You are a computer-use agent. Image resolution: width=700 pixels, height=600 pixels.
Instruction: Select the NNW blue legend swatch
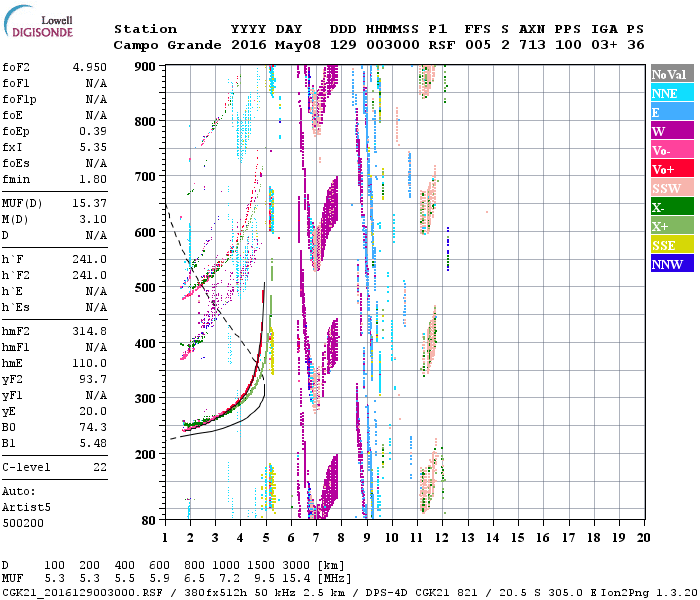click(x=672, y=264)
